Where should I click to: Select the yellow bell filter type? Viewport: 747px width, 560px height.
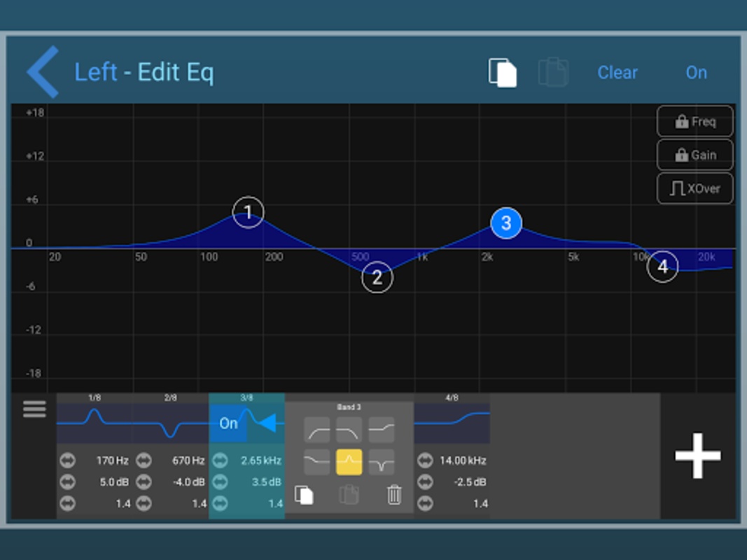349,462
